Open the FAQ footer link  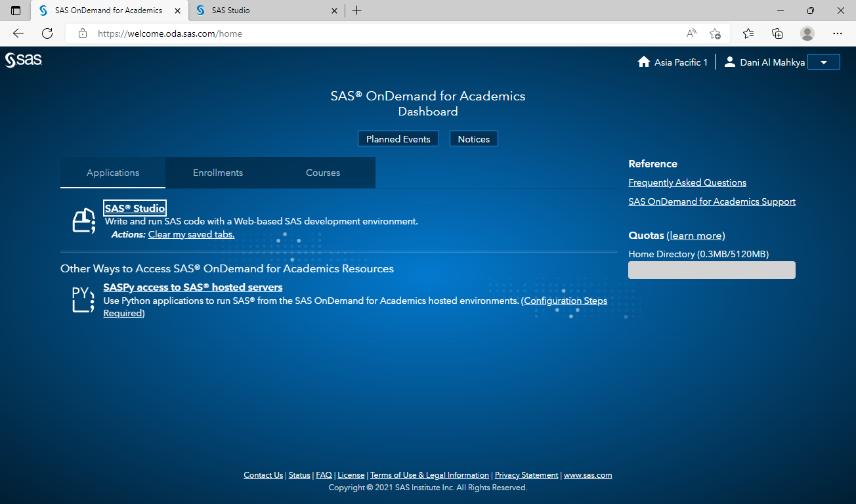[x=324, y=475]
